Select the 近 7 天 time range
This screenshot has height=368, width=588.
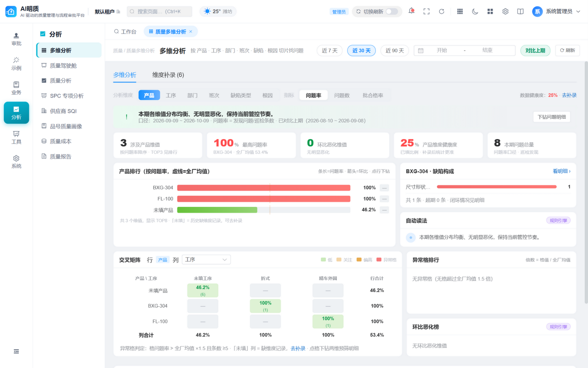(x=330, y=50)
